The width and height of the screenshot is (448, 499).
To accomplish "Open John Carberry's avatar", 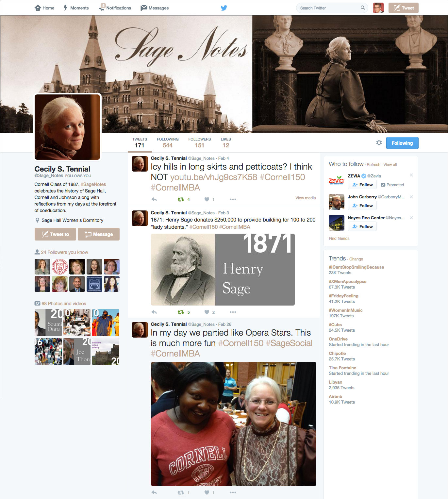I will pos(337,202).
